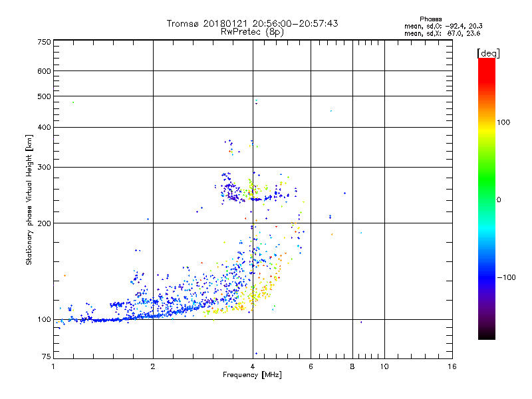Viewport: 532px width, 399px height.
Task: Click the x-axis tick label '16'
Action: point(452,366)
